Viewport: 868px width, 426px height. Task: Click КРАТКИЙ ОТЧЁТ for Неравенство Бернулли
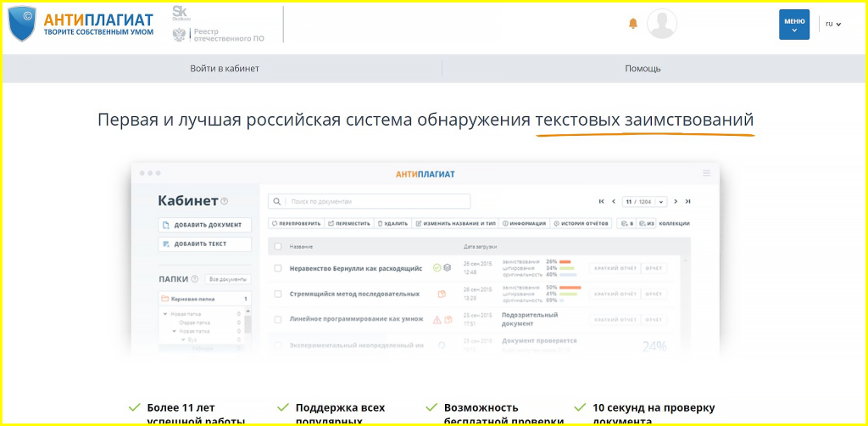pos(615,268)
